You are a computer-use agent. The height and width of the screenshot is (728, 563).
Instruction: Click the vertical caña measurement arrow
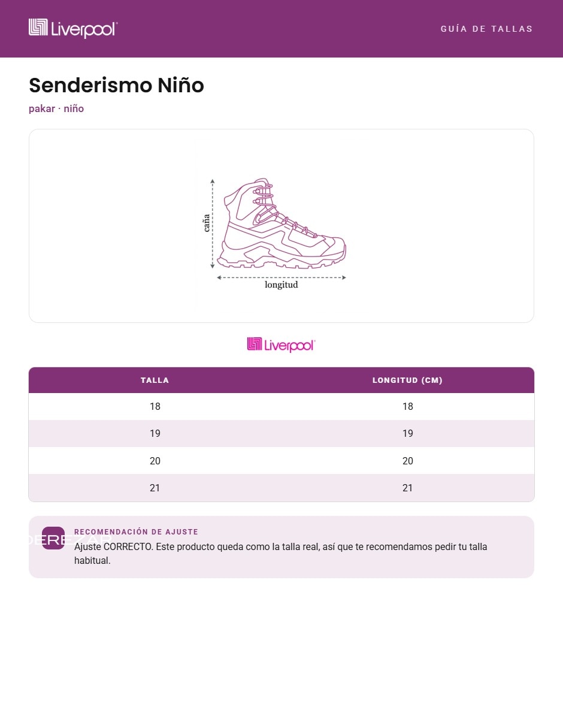tap(212, 223)
